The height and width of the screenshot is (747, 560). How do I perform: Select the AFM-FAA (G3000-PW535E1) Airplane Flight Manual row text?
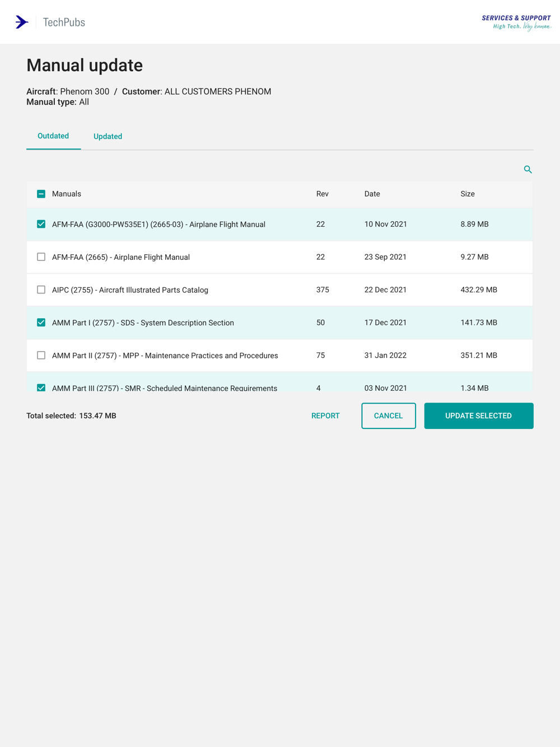point(158,224)
